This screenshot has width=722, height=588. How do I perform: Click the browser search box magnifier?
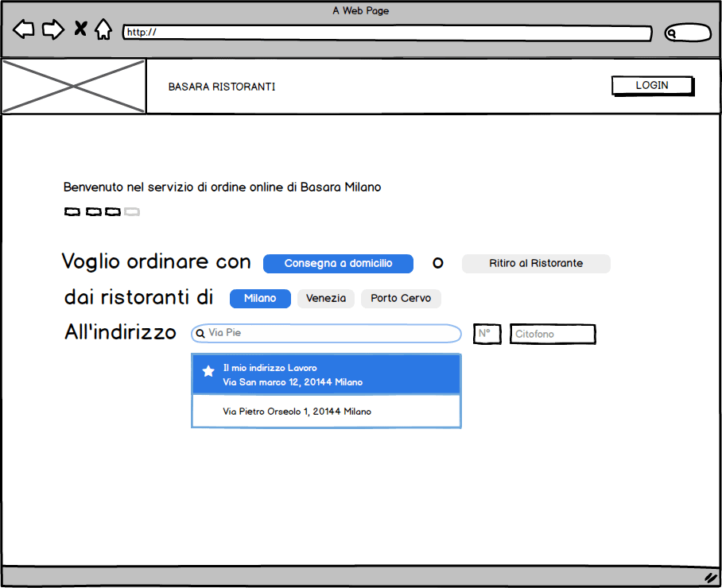pyautogui.click(x=672, y=33)
